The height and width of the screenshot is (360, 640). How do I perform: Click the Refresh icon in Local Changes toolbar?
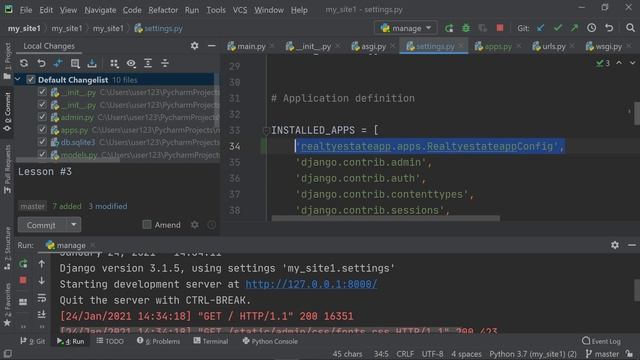pos(24,63)
